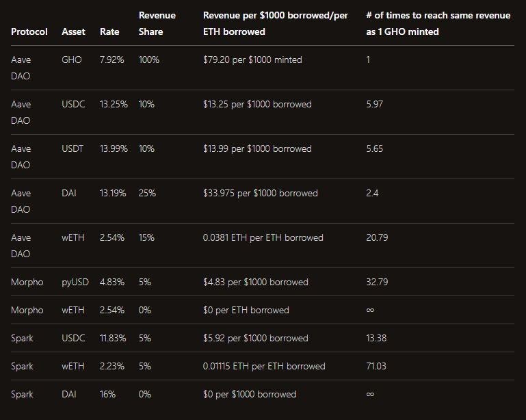526x420 pixels.
Task: Select the 0.0381 ETH per ETH borrowed cell
Action: (x=263, y=238)
